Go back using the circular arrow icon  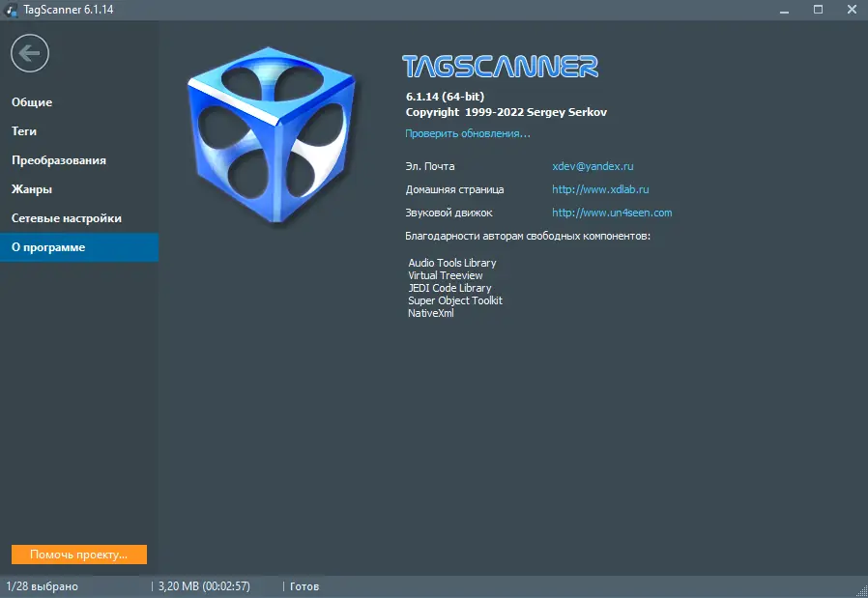coord(30,53)
